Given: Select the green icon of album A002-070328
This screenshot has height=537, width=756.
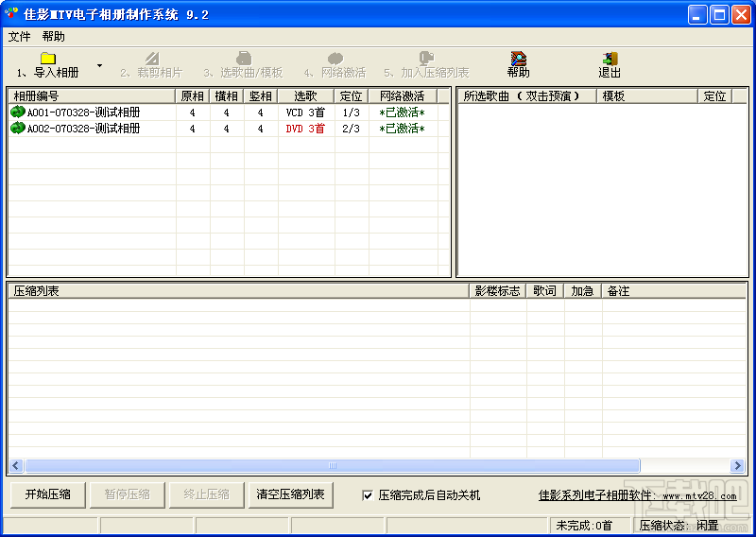Looking at the screenshot, I should point(17,129).
